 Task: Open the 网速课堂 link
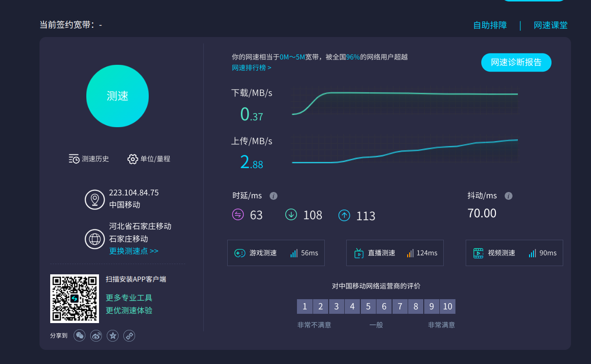point(551,25)
